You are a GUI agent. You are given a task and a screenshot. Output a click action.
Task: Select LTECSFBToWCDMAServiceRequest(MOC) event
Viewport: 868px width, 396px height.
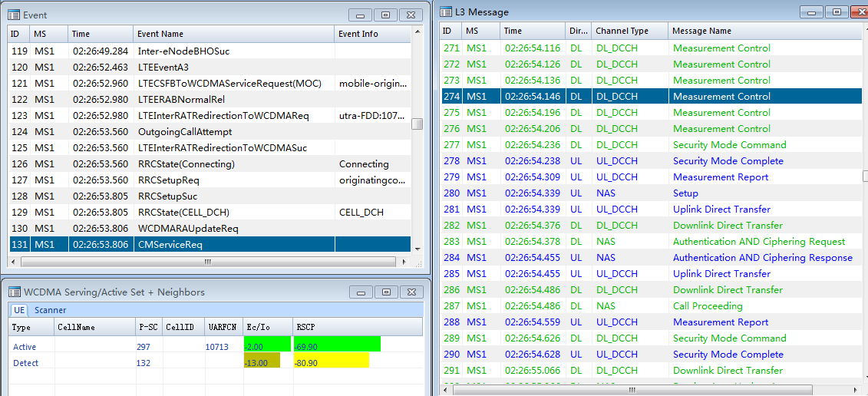[210, 84]
